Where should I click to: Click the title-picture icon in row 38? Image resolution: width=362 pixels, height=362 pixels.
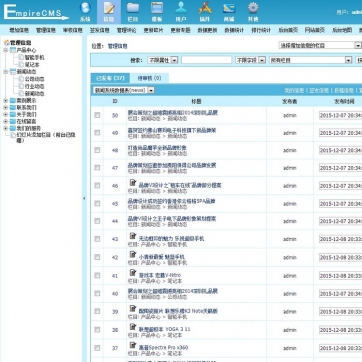(x=133, y=327)
